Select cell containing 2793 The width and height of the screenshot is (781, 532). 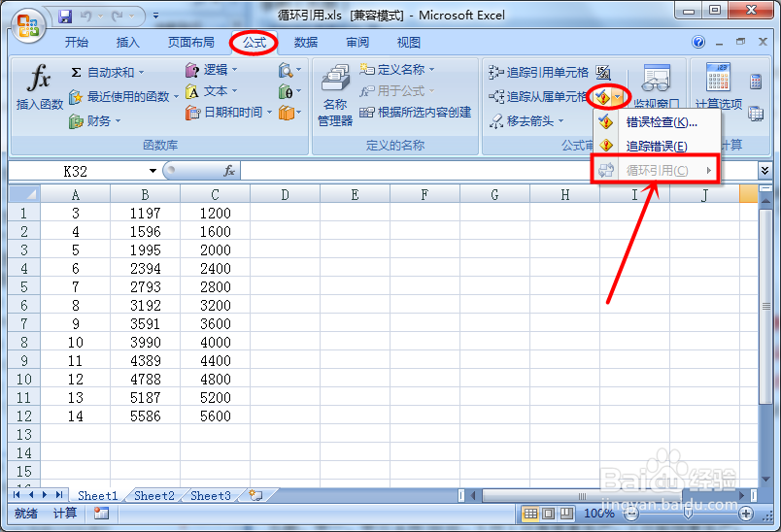point(145,287)
